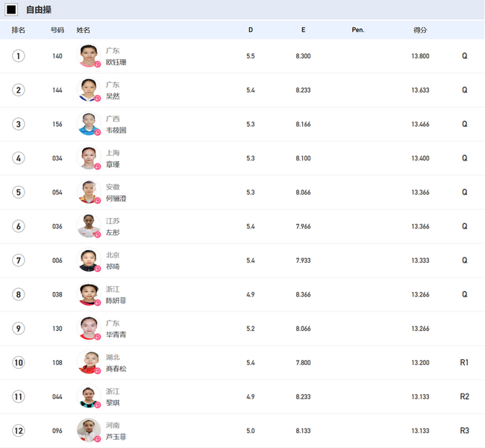Click the pink badge on bib 006's photo
The image size is (485, 448).
pos(98,269)
